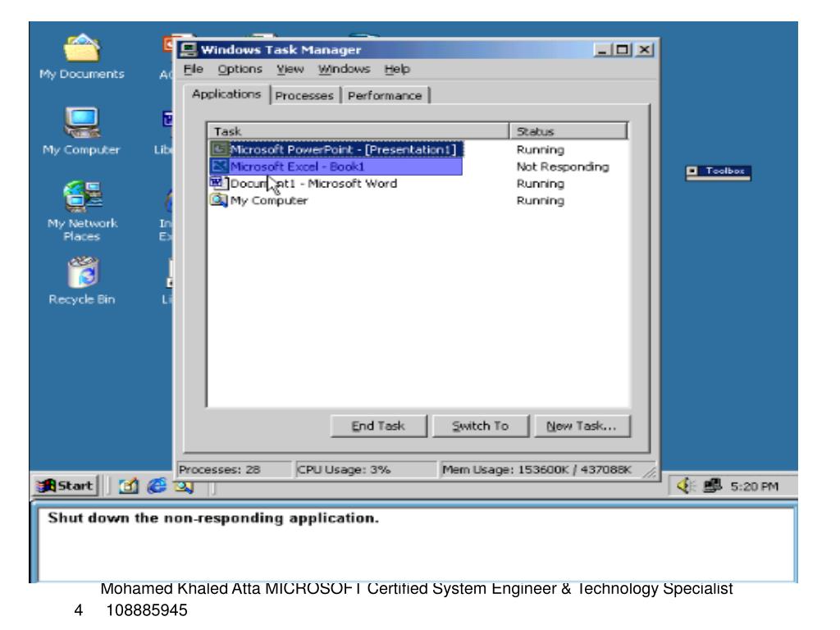Image resolution: width=840 pixels, height=630 pixels.
Task: Open the File menu in Task Manager
Action: (193, 69)
